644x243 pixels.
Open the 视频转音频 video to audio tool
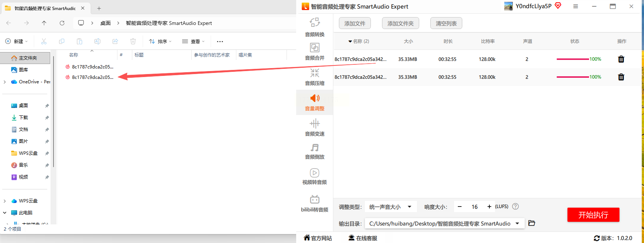(315, 176)
